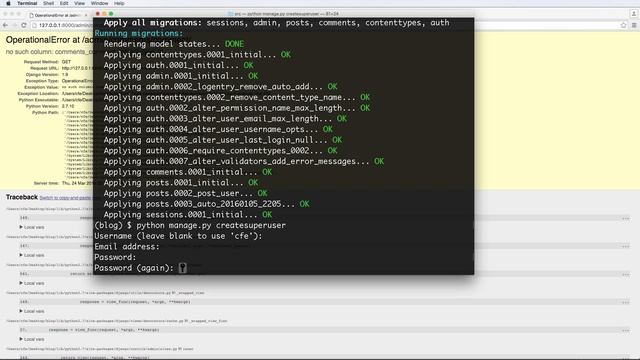Click 'Applying auth.0003_alter_user_email_max_length' line
Screen dimensions: 640x360
[x=225, y=119]
